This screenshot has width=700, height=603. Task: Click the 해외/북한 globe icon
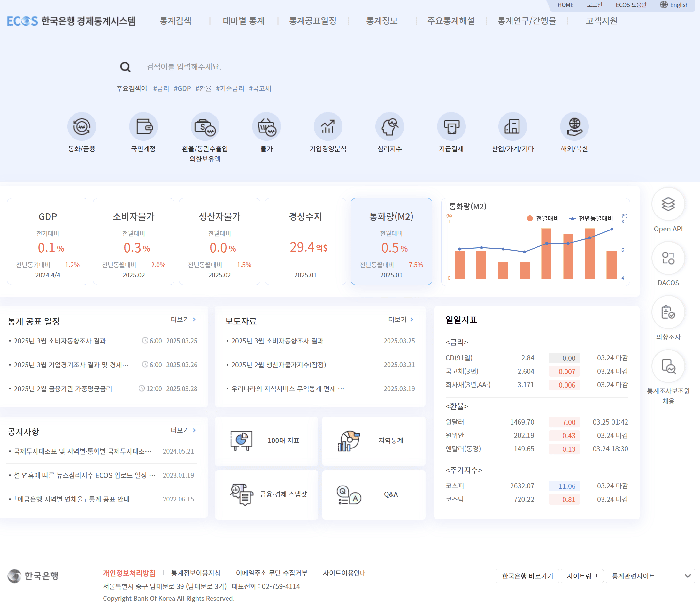(574, 127)
